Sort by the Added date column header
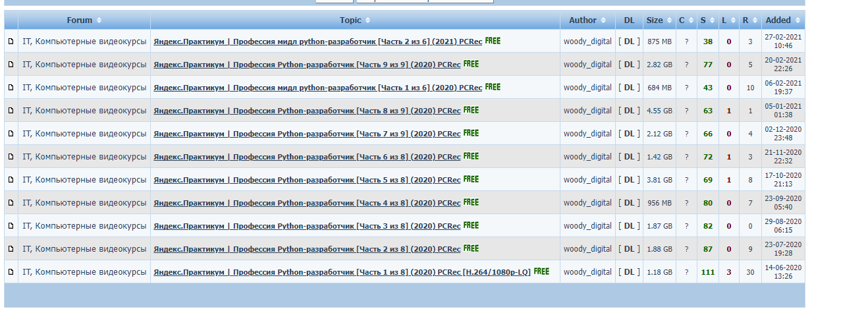 (x=783, y=20)
